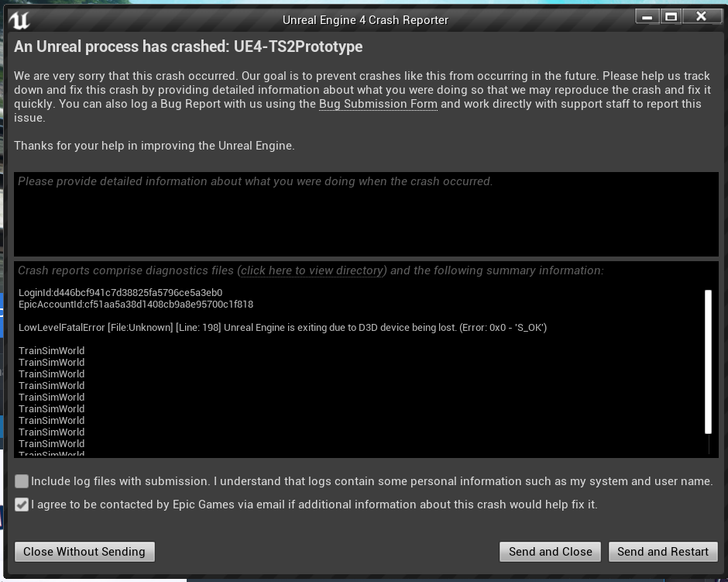
Task: Select the Send and Restart button
Action: [x=663, y=552]
